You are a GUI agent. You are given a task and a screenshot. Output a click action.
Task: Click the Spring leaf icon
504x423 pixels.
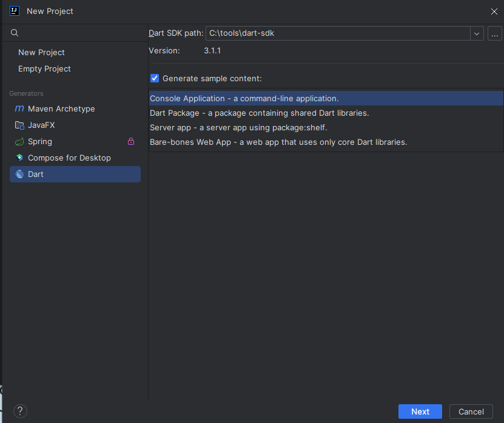(19, 142)
